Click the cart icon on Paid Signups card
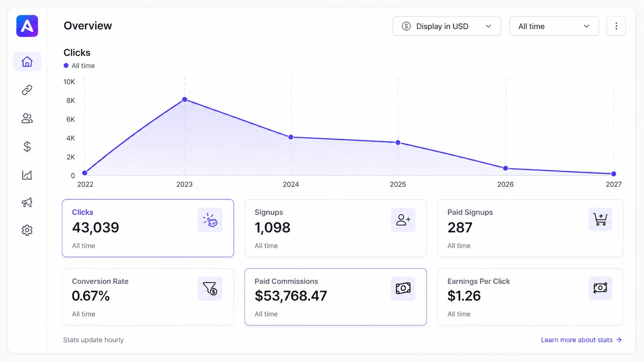The image size is (644, 362). pyautogui.click(x=600, y=219)
